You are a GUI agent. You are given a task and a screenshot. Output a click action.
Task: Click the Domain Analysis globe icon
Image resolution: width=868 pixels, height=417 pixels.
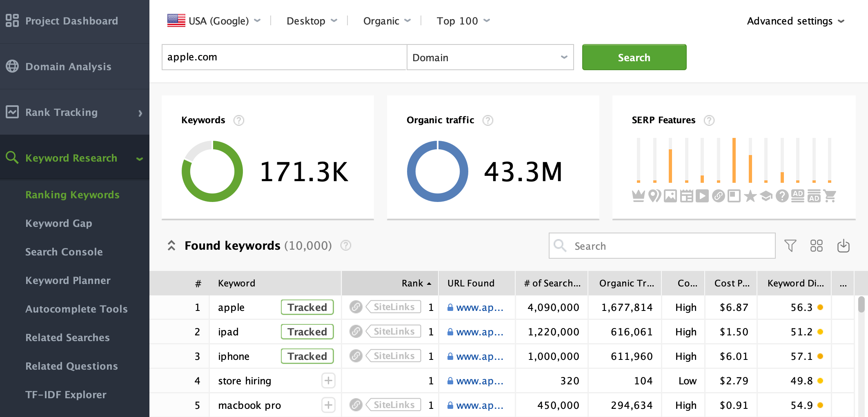tap(12, 66)
